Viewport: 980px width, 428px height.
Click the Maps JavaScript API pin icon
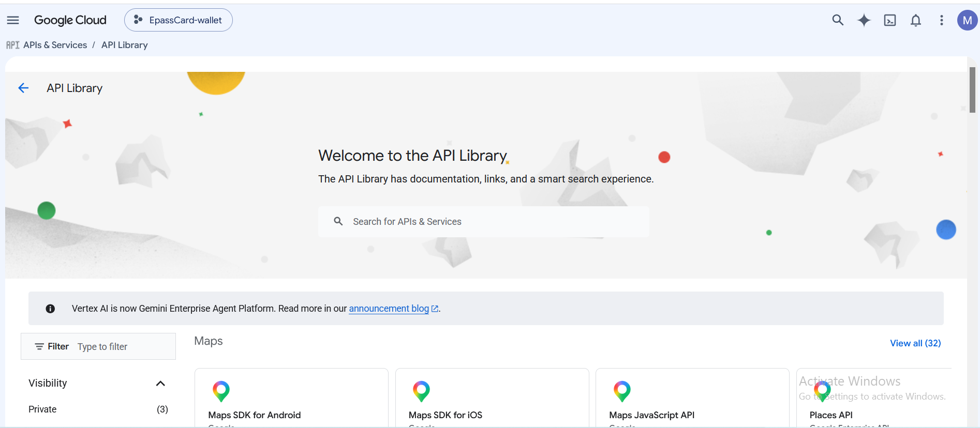[622, 391]
